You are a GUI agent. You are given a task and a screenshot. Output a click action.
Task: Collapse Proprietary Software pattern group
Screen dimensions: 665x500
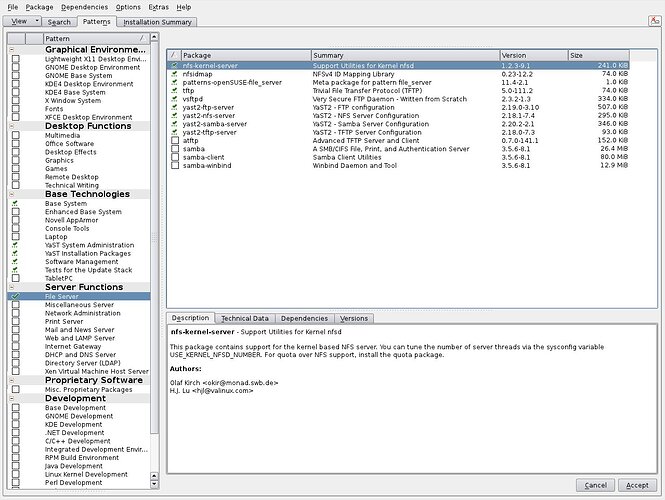(x=11, y=380)
